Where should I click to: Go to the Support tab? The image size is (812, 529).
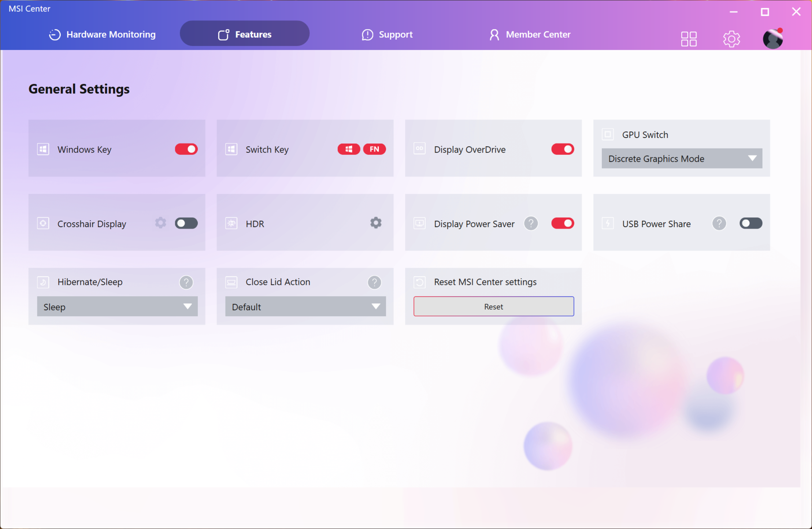coord(387,34)
